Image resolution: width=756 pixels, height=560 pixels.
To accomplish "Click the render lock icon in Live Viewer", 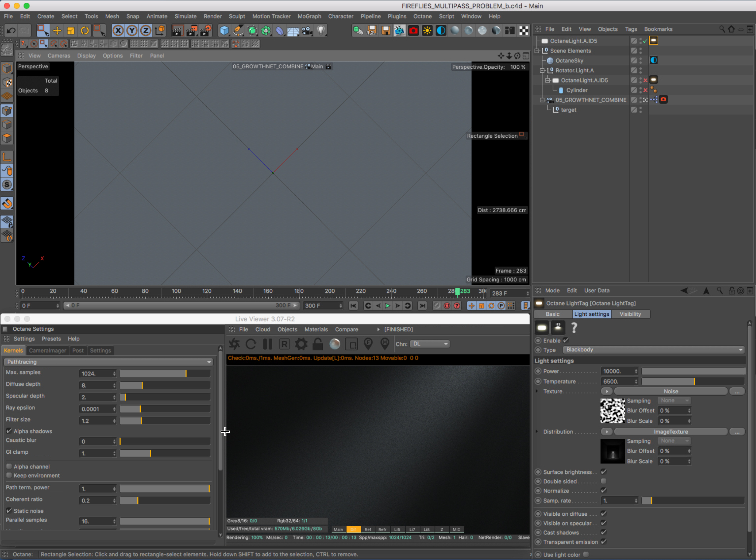I will pyautogui.click(x=318, y=344).
